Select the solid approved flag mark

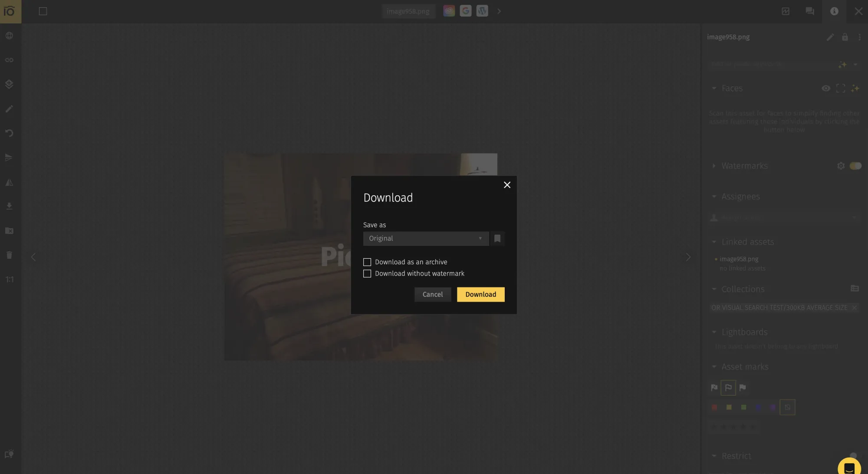tap(743, 388)
